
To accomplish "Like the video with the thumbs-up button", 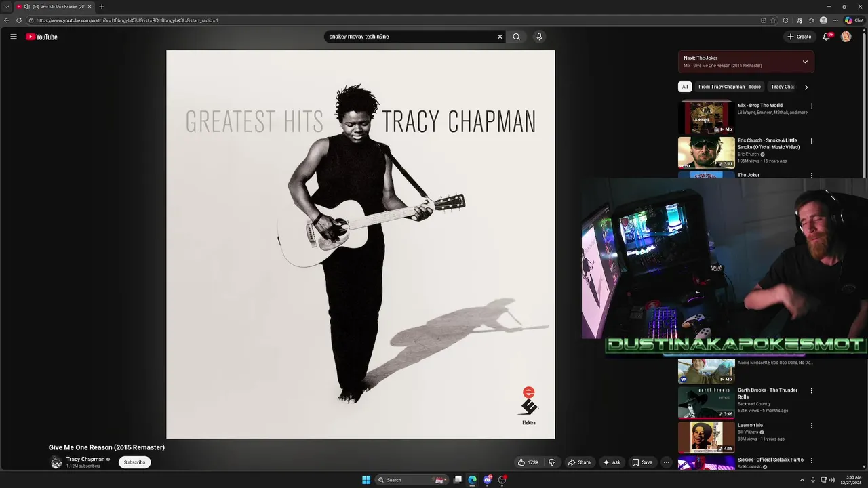I will [x=530, y=462].
